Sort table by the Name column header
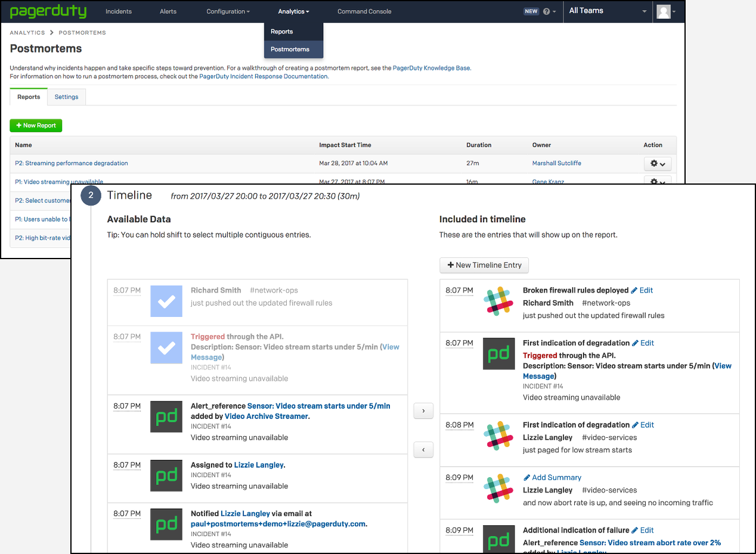This screenshot has height=554, width=756. (23, 145)
